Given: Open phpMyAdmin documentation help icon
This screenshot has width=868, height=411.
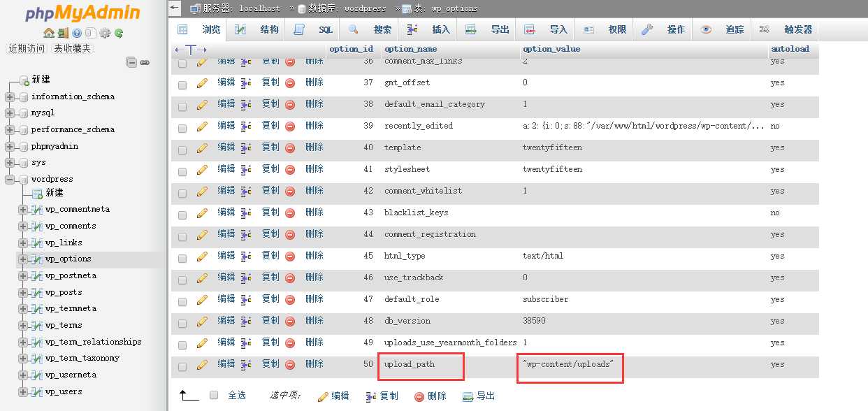Looking at the screenshot, I should point(77,33).
